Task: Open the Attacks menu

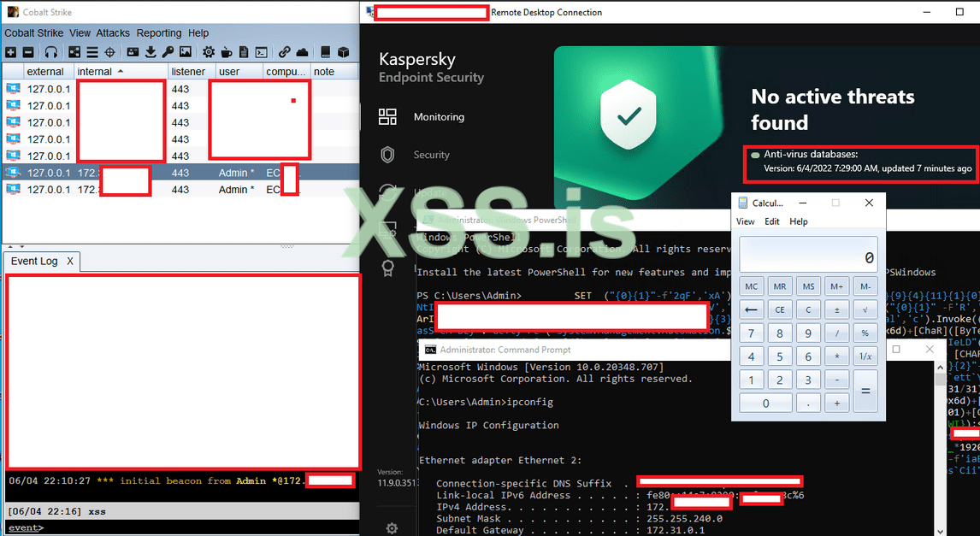Action: [113, 33]
